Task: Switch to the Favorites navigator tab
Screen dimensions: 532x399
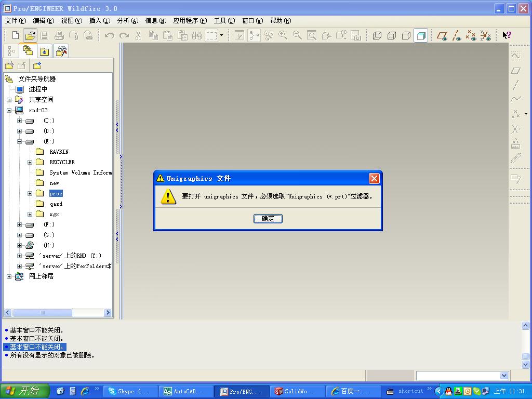Action: coord(45,51)
